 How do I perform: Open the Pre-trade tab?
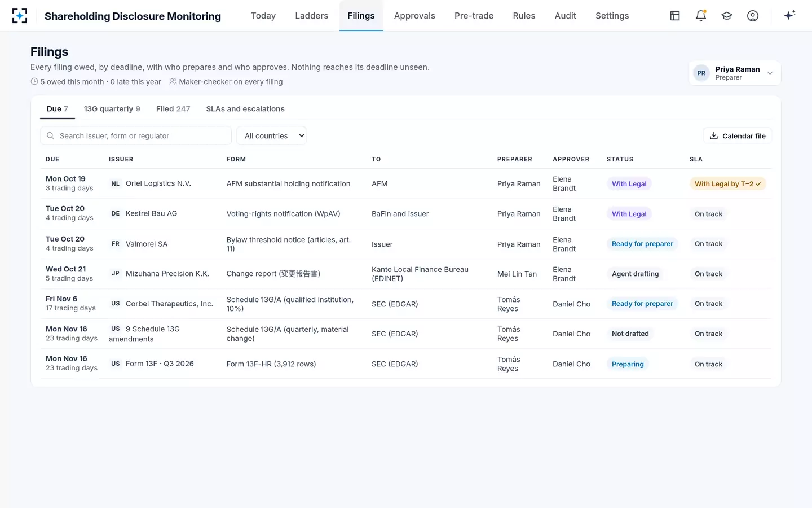(x=474, y=16)
